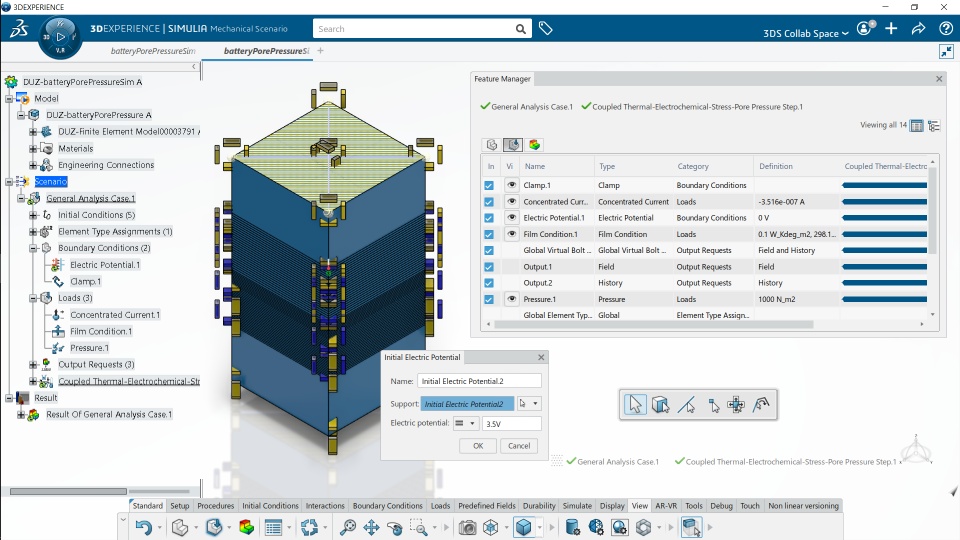Open the 3DS Collab Space dropdown
Image resolution: width=960 pixels, height=540 pixels.
pos(806,33)
